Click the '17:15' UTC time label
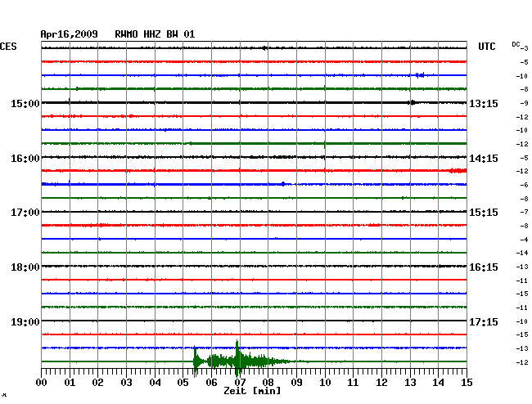This screenshot has height=404, width=532. (484, 322)
